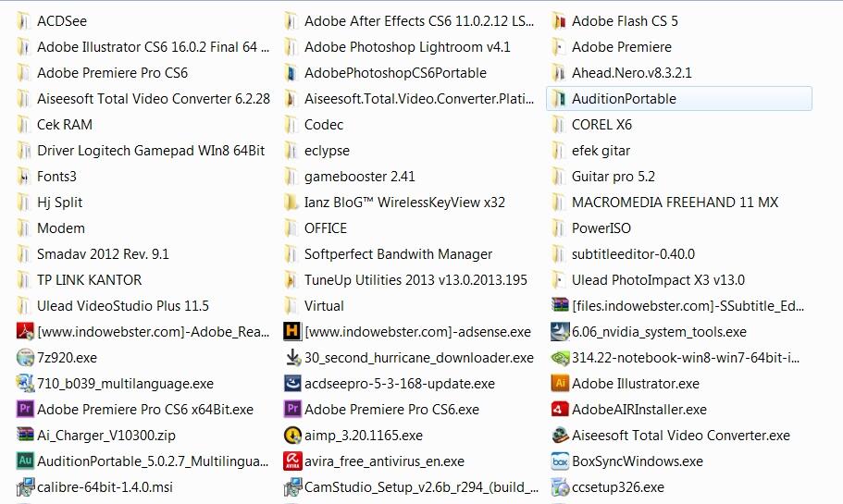Screen dimensions: 843x504
Task: Click the 7z920.exe icon
Action: point(25,357)
